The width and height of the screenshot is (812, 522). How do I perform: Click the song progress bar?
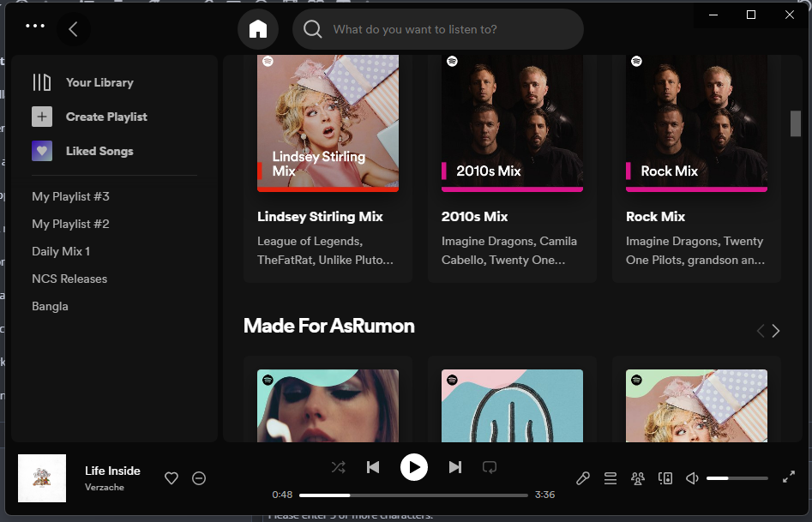click(413, 495)
